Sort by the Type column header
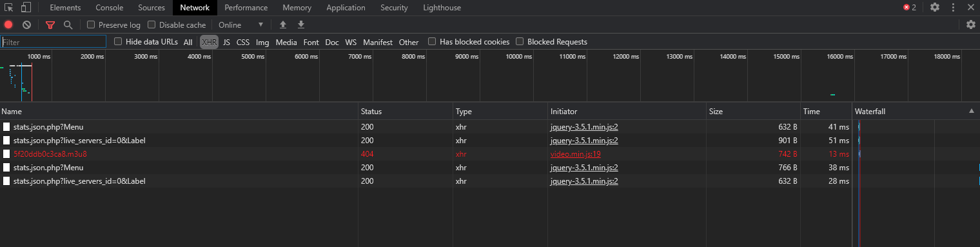Image resolution: width=980 pixels, height=247 pixels. 500,112
